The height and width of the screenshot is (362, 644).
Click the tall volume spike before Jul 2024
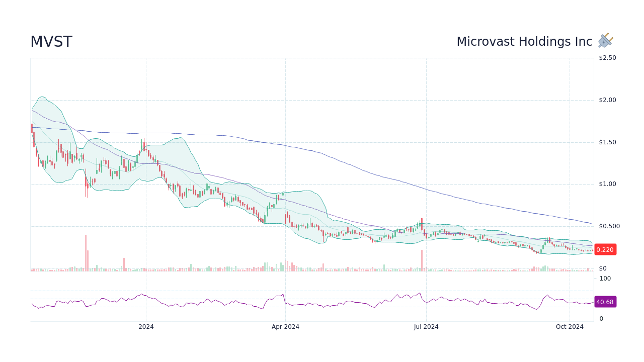click(422, 260)
